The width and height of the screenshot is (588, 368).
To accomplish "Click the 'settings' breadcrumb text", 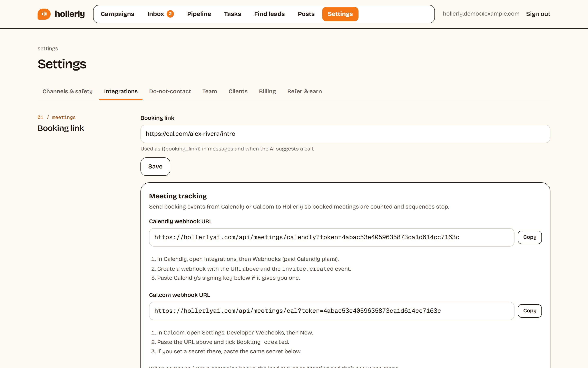I will point(48,48).
